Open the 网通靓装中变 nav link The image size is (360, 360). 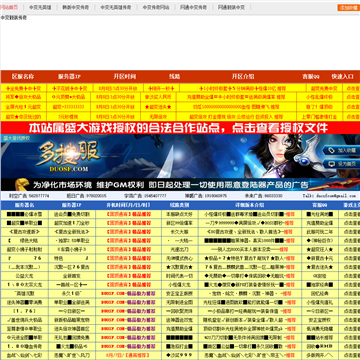pyautogui.click(x=231, y=7)
